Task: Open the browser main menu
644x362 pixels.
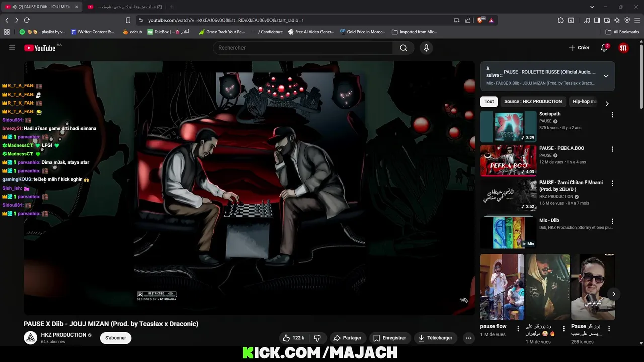Action: point(637,20)
